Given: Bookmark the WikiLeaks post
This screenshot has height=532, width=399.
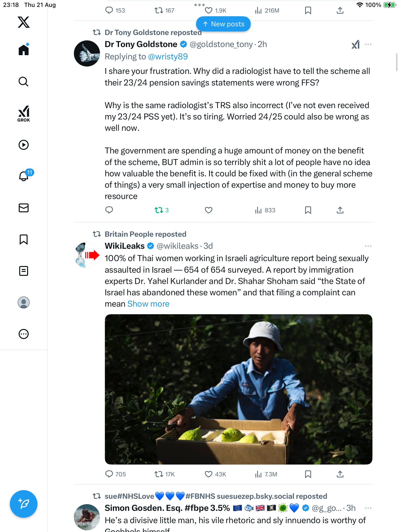Looking at the screenshot, I should pyautogui.click(x=308, y=474).
